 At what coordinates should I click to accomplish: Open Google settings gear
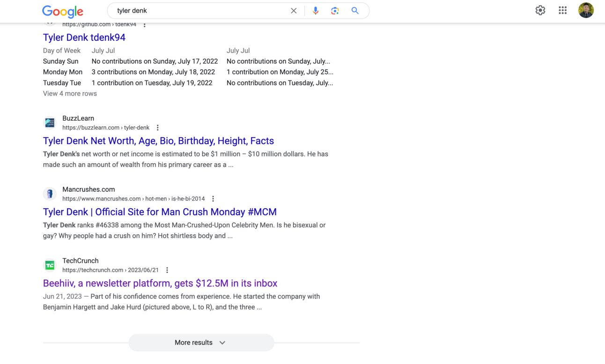pos(540,10)
